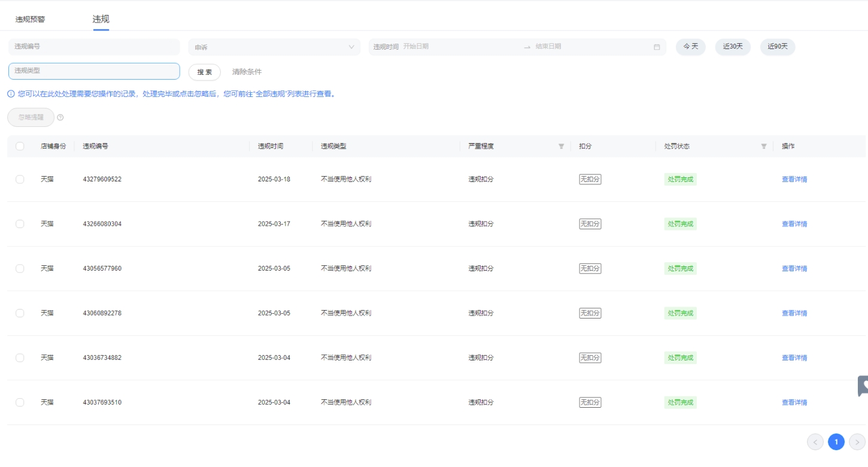Toggle the select-all checkbox in table header
Image resolution: width=868 pixels, height=467 pixels.
click(20, 146)
